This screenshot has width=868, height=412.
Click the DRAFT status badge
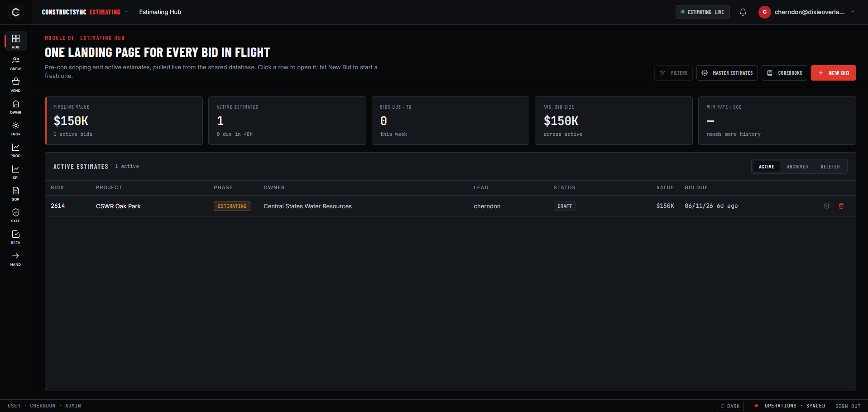coord(565,206)
